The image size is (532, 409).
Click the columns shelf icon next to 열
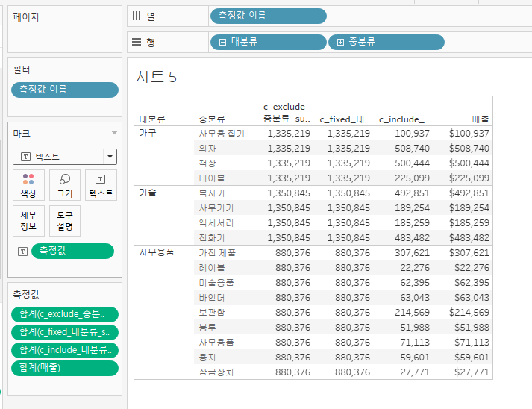pos(137,16)
